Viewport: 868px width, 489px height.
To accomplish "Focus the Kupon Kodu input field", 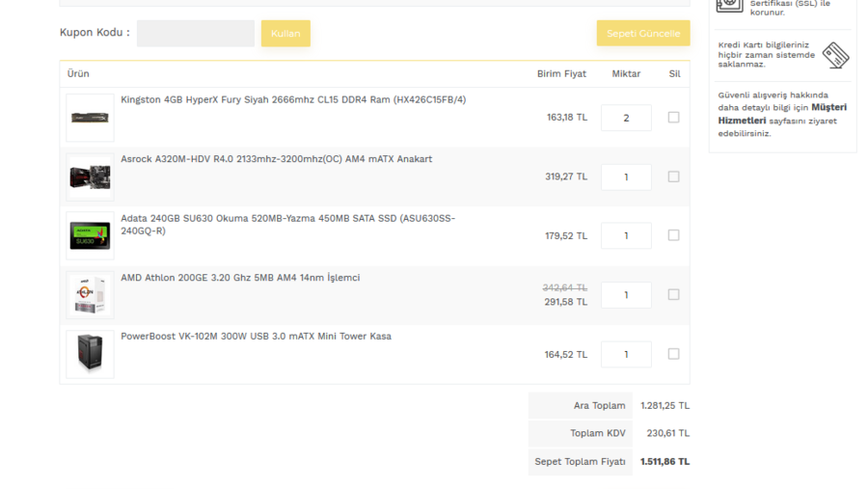I will [195, 34].
